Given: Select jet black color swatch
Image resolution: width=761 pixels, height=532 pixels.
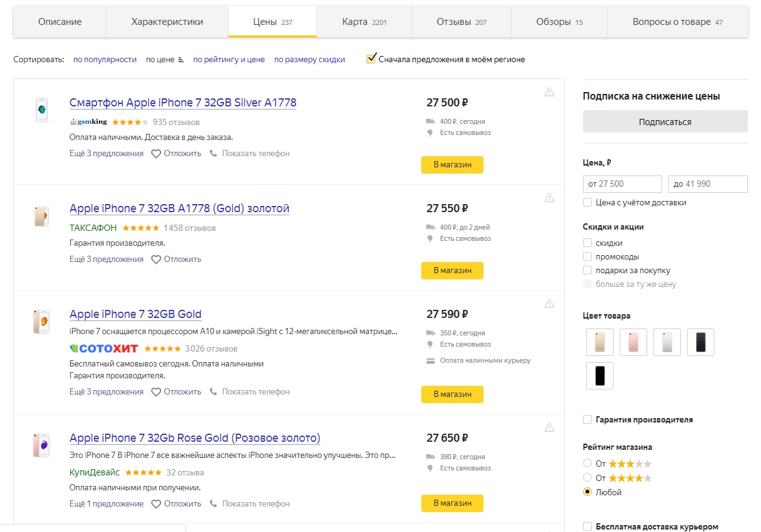Looking at the screenshot, I should click(x=600, y=376).
